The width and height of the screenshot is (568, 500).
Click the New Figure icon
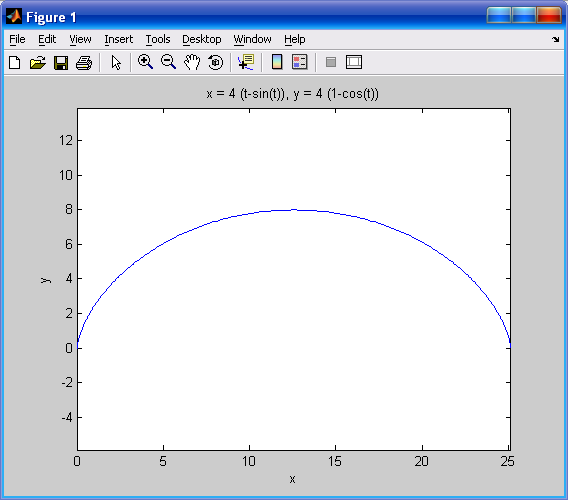tap(14, 62)
